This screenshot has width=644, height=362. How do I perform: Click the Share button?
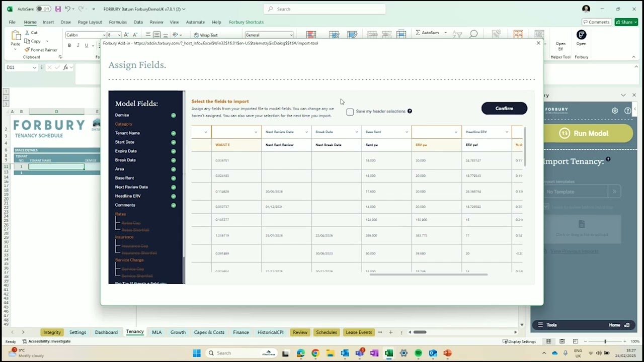626,22
